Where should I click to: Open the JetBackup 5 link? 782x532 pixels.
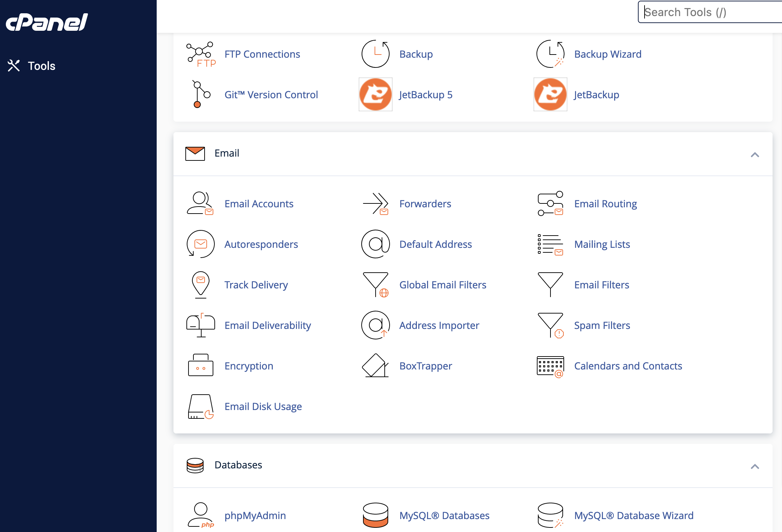click(x=426, y=95)
